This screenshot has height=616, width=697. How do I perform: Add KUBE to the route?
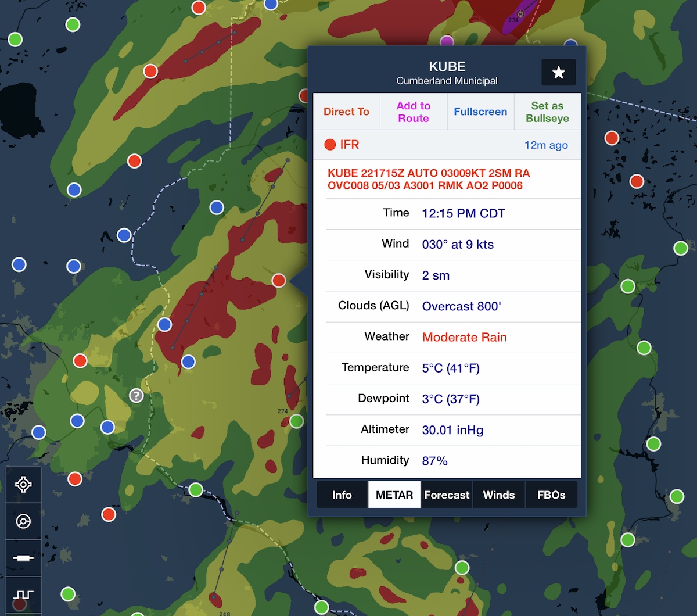[413, 112]
